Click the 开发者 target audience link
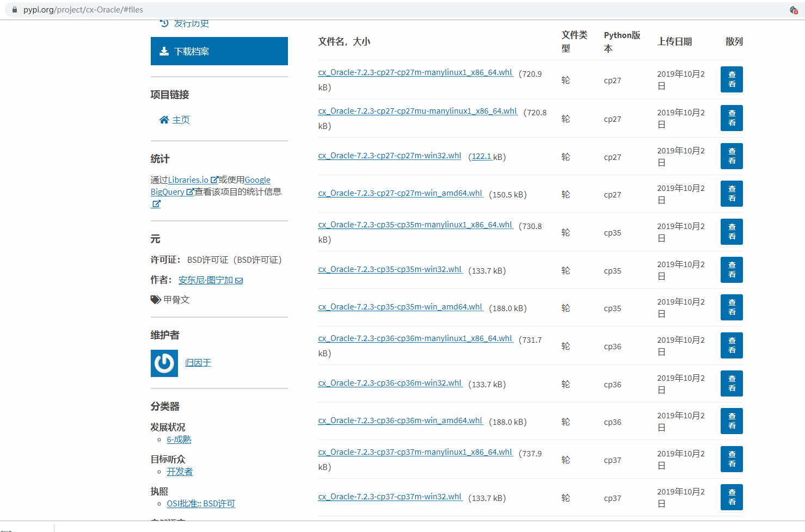The height and width of the screenshot is (532, 805). click(x=180, y=472)
